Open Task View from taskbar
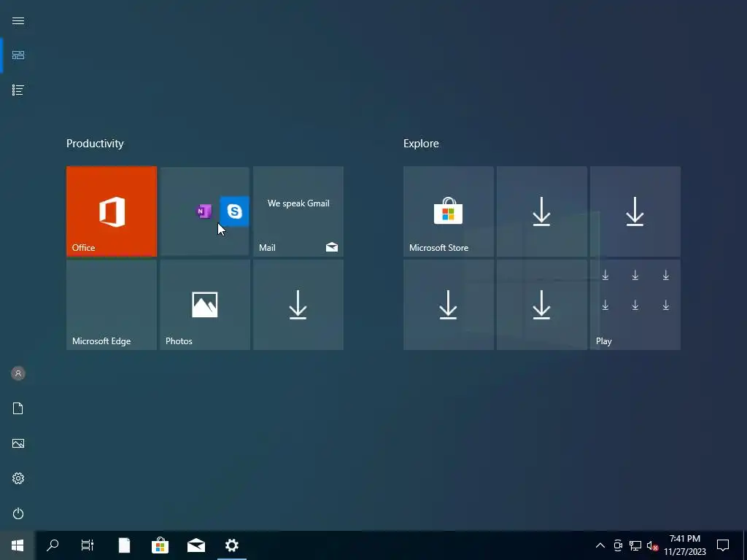Screen dimensions: 747x560 point(88,545)
